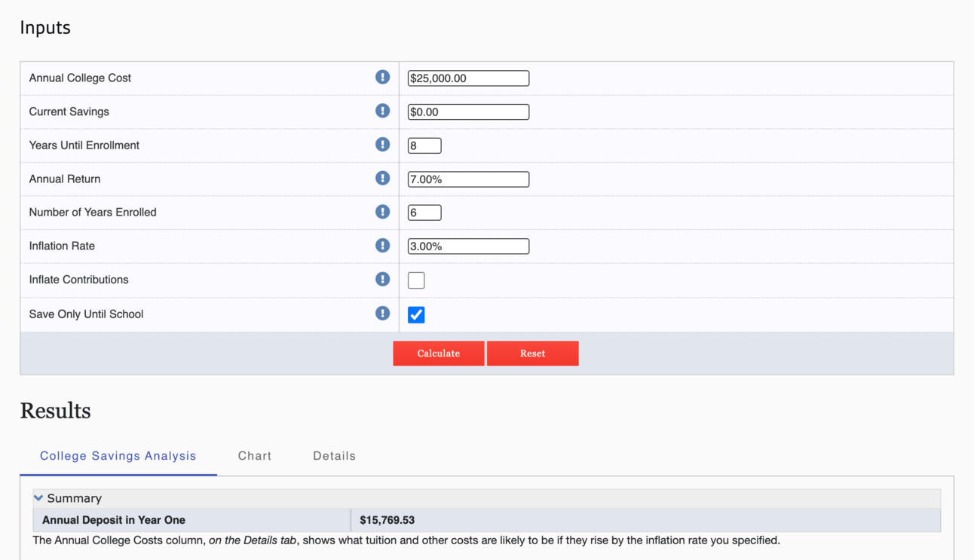Screen dimensions: 974x560
Task: Click the $15,769.53 annual deposit value
Action: (x=387, y=520)
